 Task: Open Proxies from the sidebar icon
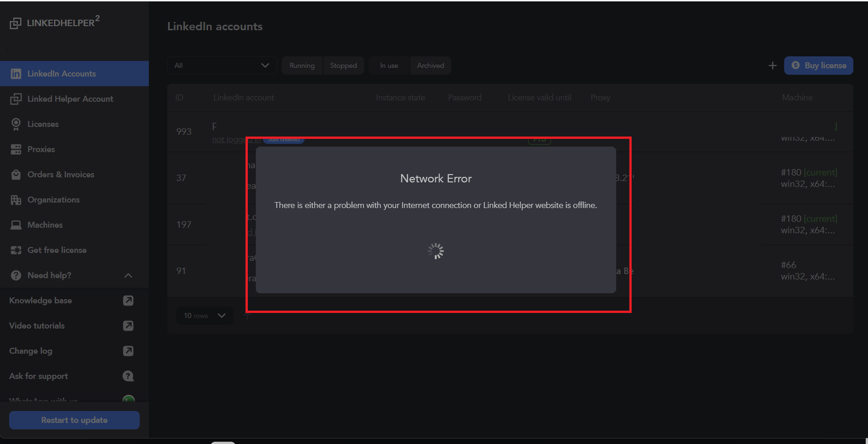click(x=16, y=149)
